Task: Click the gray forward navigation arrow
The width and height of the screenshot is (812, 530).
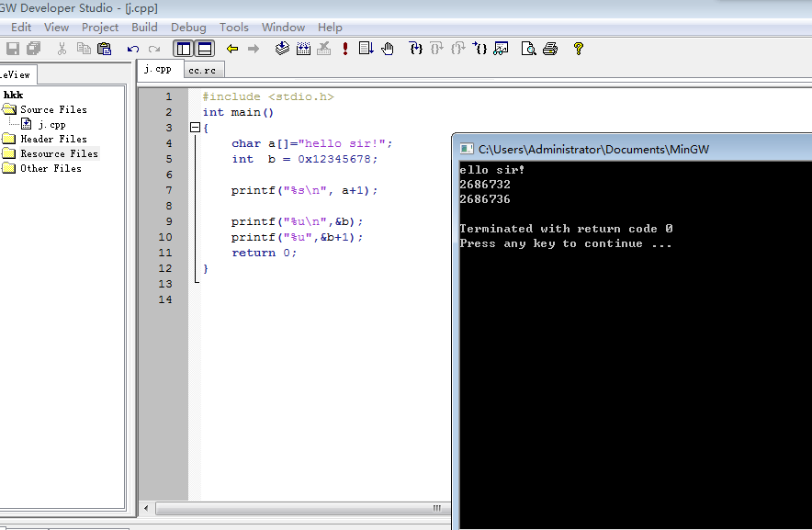Action: [254, 49]
